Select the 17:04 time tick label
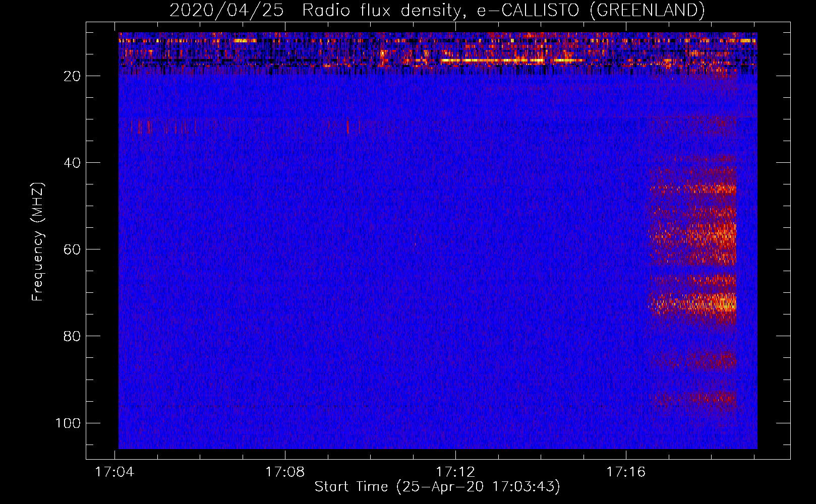 (114, 472)
